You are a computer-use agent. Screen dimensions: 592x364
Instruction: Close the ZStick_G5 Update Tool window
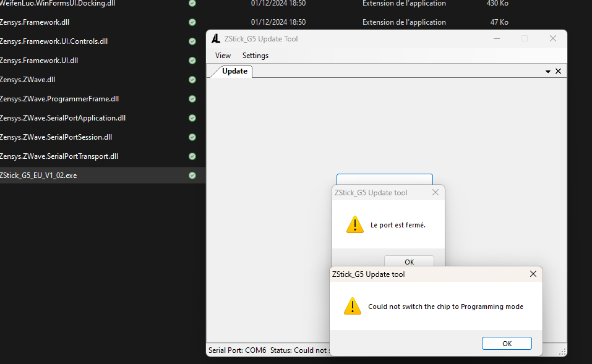(553, 38)
